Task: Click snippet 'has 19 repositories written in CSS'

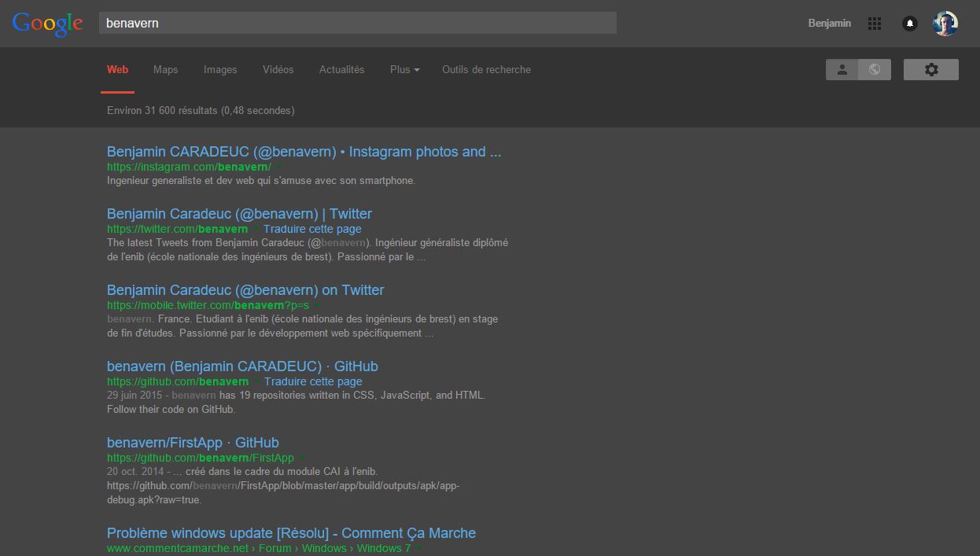Action: 296,403
